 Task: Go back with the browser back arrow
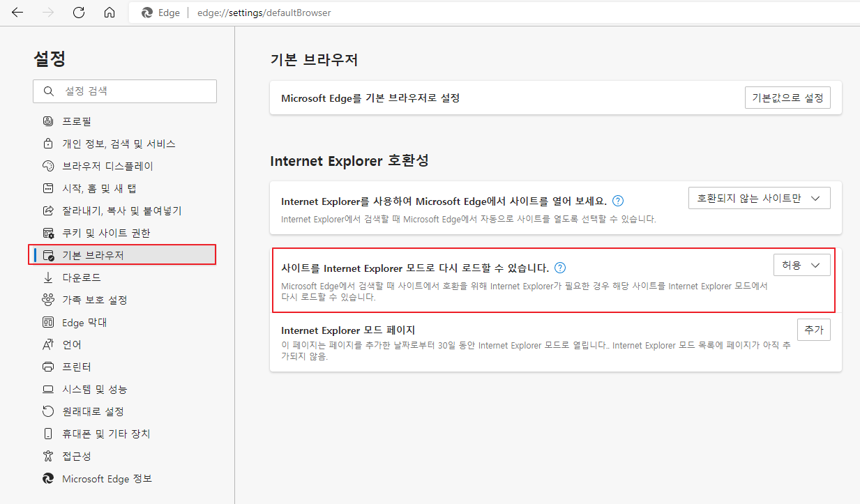click(x=17, y=13)
